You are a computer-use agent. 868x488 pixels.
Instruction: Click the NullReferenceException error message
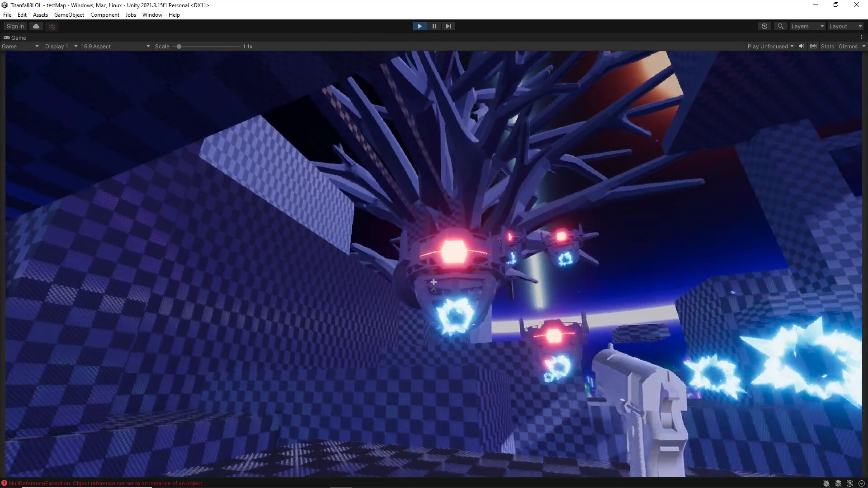(x=106, y=483)
